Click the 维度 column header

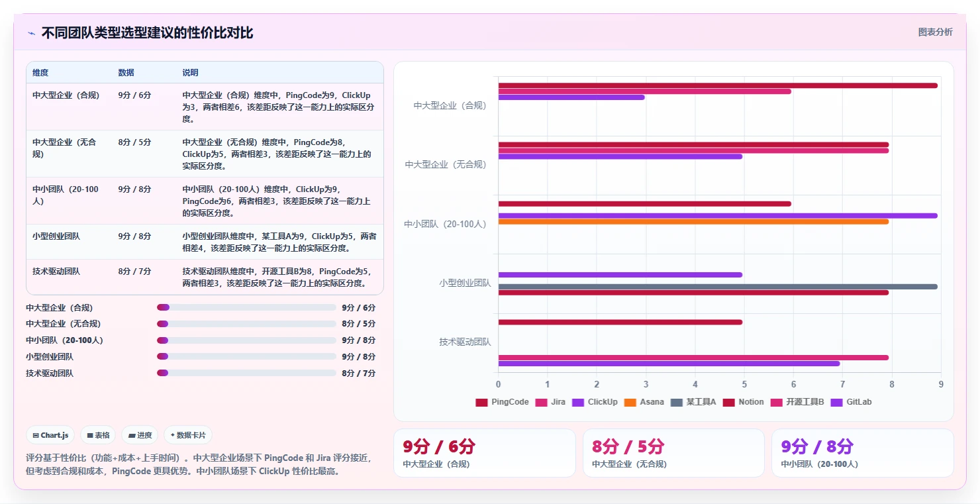[x=40, y=72]
